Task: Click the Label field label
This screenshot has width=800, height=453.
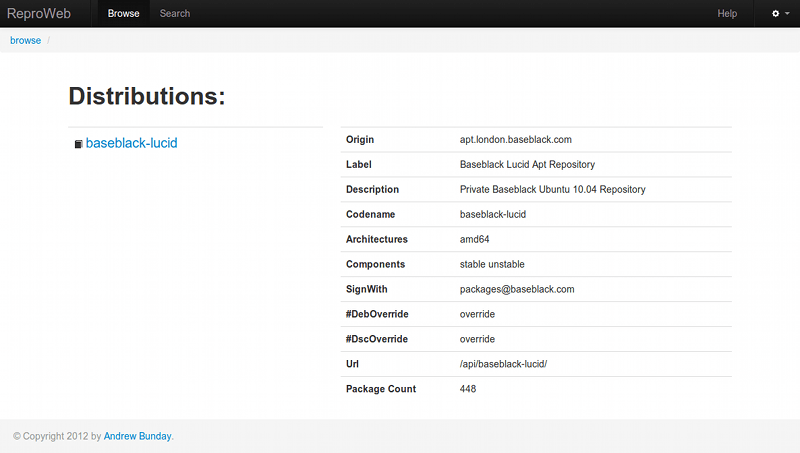Action: (359, 165)
